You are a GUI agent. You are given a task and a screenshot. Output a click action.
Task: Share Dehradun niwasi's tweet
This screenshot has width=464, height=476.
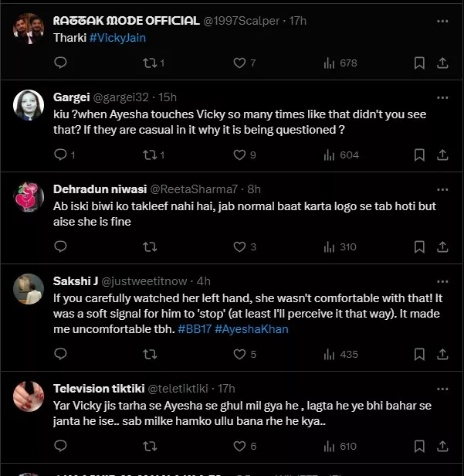pyautogui.click(x=442, y=246)
